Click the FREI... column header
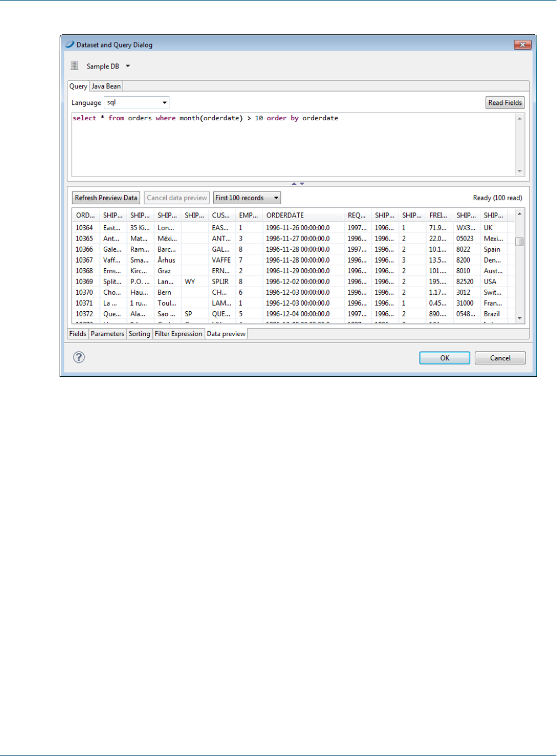 tap(439, 215)
